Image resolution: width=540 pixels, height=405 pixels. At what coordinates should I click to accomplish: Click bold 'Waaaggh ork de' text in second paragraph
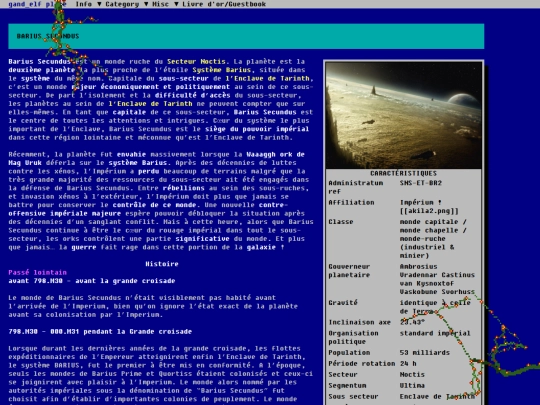point(276,154)
